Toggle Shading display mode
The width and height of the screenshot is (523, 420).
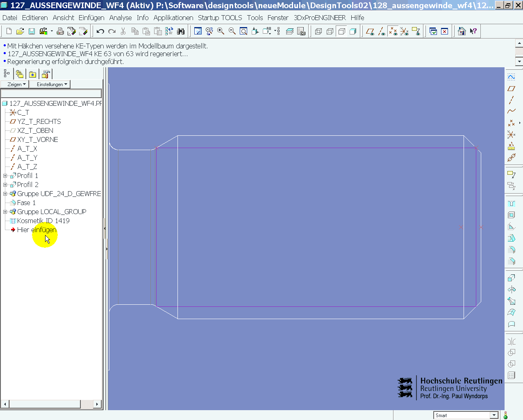[353, 31]
